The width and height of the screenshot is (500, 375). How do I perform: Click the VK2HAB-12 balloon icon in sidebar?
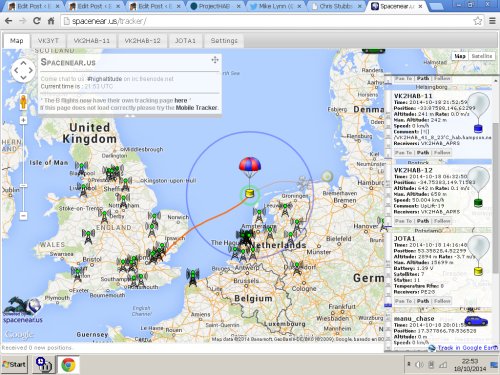[x=478, y=187]
